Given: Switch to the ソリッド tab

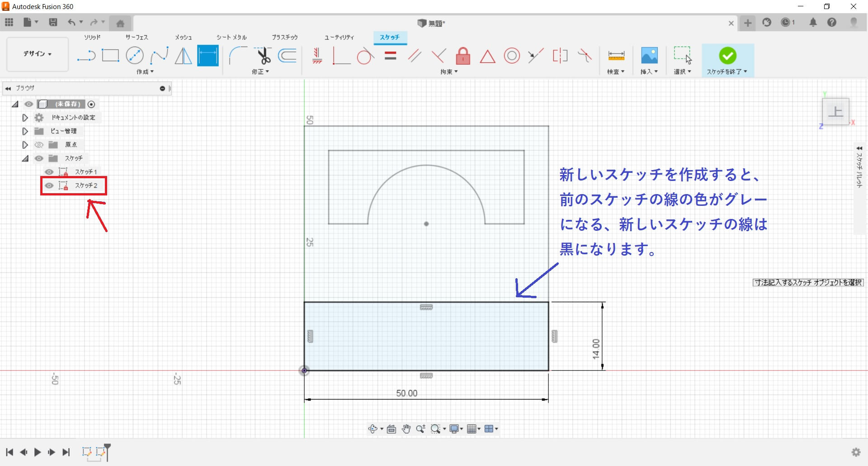Looking at the screenshot, I should point(92,37).
